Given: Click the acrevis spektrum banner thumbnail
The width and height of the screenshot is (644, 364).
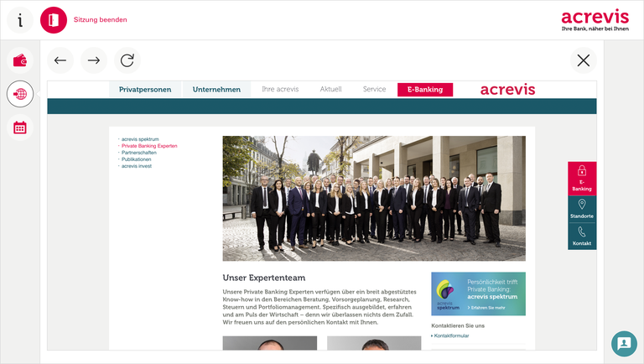Looking at the screenshot, I should 478,294.
